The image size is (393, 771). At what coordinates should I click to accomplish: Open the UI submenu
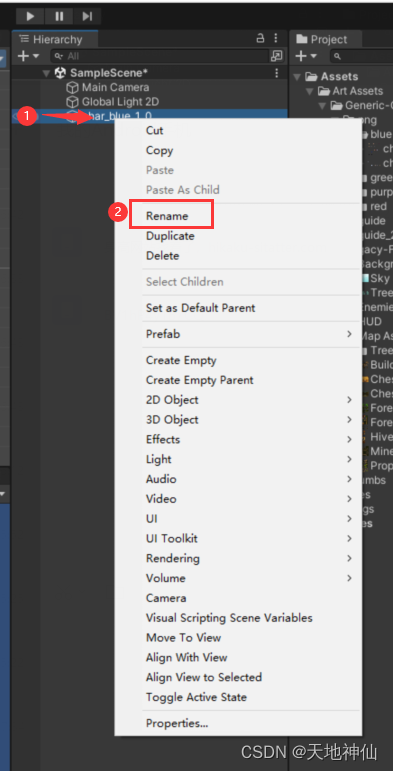(238, 519)
